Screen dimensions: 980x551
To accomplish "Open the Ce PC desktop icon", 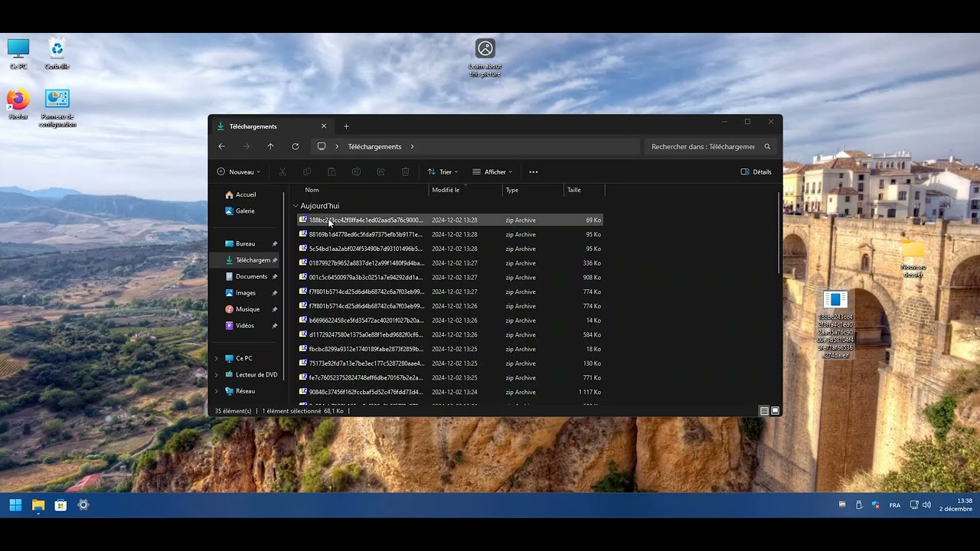I will pyautogui.click(x=18, y=54).
